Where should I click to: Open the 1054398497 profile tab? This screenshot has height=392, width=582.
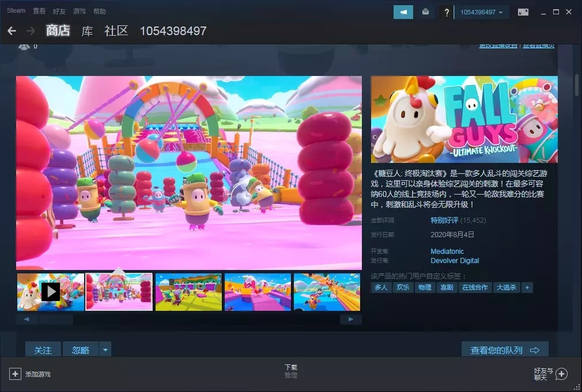click(x=173, y=31)
